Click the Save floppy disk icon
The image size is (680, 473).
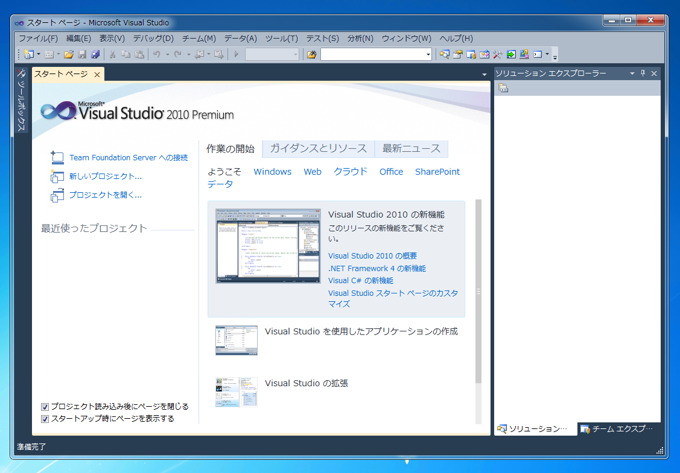click(82, 54)
